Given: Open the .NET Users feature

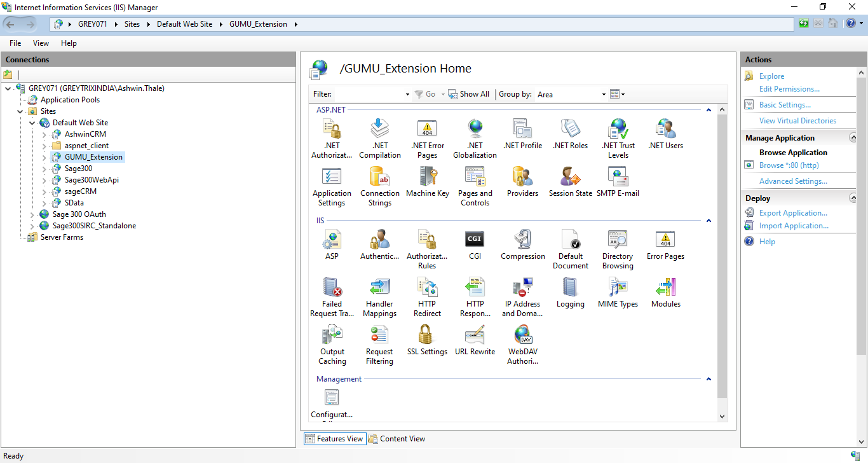Looking at the screenshot, I should coord(665,134).
